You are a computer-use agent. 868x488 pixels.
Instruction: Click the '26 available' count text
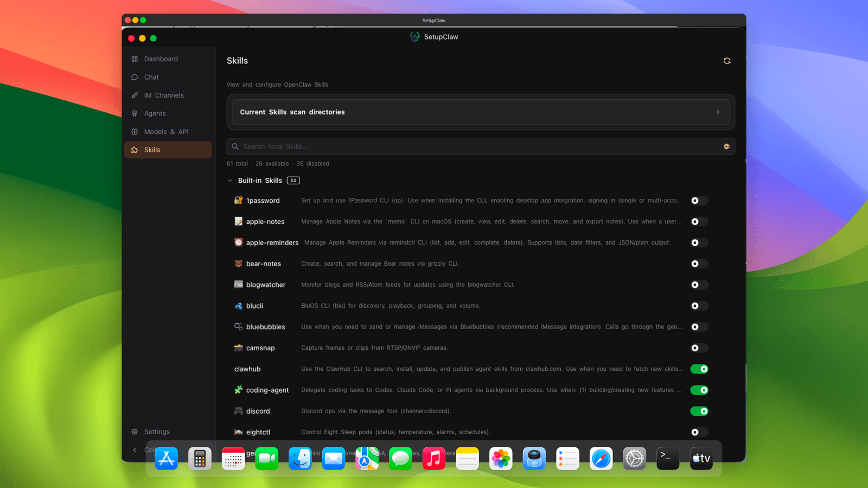(x=272, y=163)
